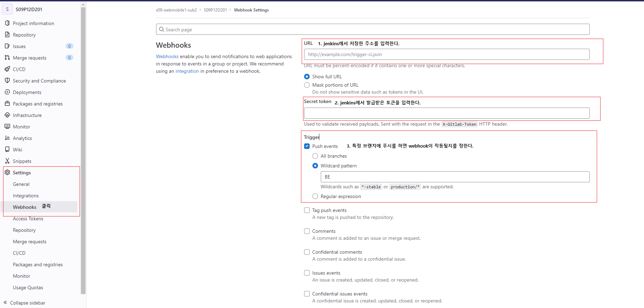Click the CI/CD rocket icon
This screenshot has height=308, width=644.
[7, 69]
